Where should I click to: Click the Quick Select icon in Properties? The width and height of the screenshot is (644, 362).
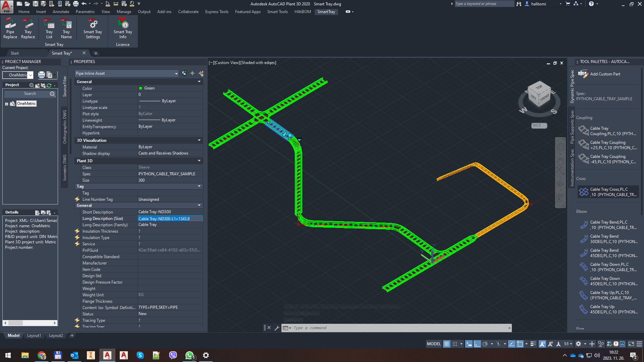pos(201,73)
